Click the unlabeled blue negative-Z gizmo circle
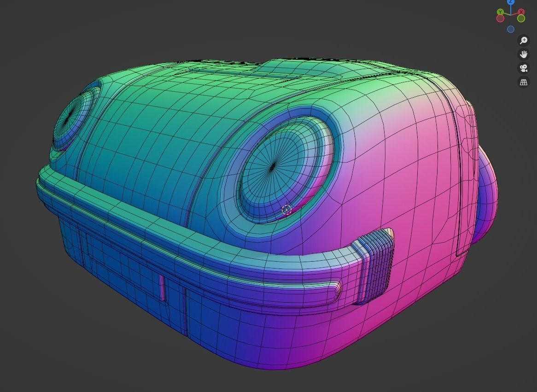Image resolution: width=537 pixels, height=392 pixels. click(511, 29)
